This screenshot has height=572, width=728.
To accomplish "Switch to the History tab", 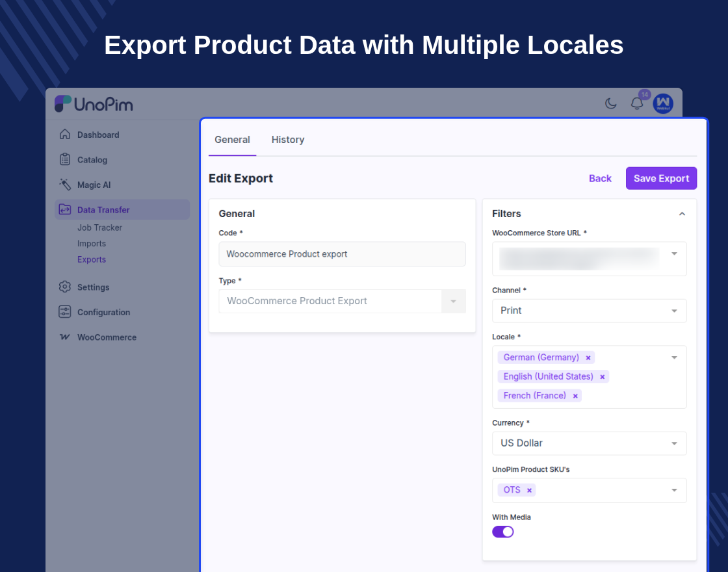I will 288,140.
